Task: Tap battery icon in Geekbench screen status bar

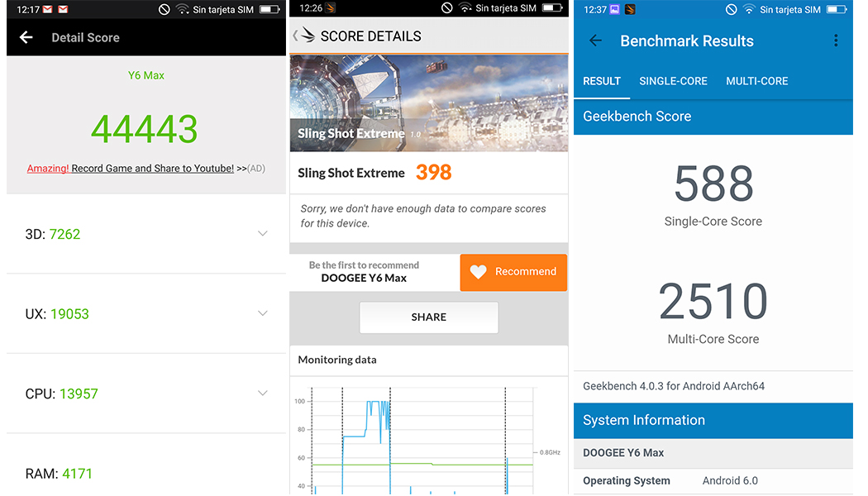Action: pyautogui.click(x=837, y=9)
